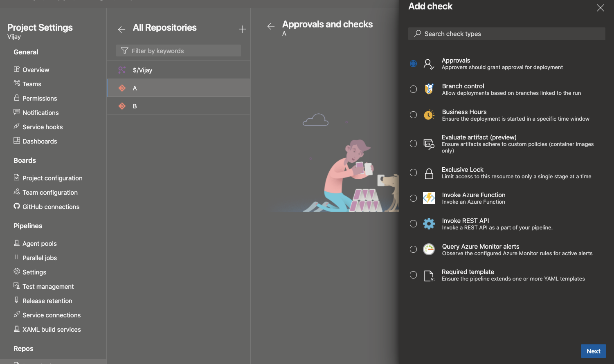Click the Agent pools icon
The image size is (614, 364).
point(17,243)
